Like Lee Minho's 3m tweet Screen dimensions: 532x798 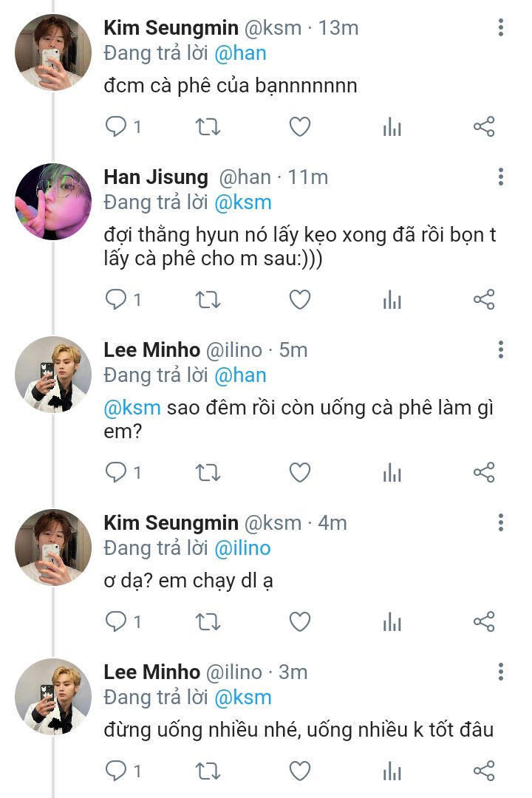point(300,771)
